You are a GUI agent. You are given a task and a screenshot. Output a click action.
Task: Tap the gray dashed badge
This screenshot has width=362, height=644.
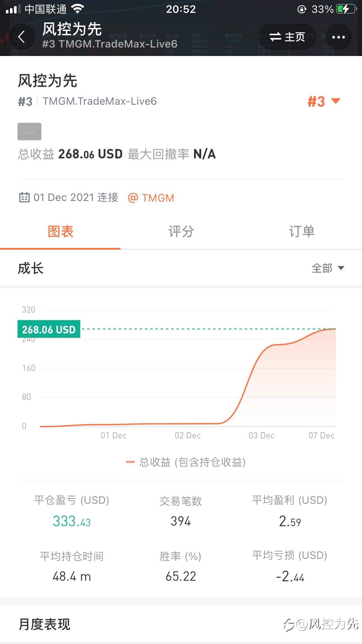[x=29, y=132]
